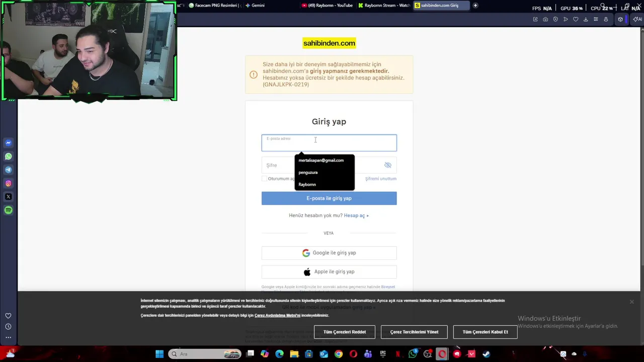644x362 pixels.
Task: Switch to Raybornn Stream - Watch tab
Action: [384, 6]
